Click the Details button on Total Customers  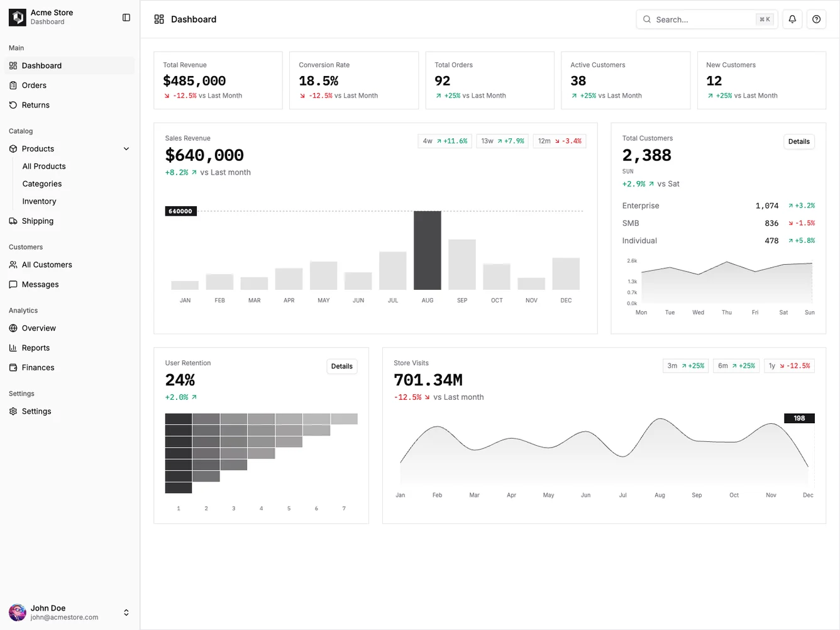799,141
